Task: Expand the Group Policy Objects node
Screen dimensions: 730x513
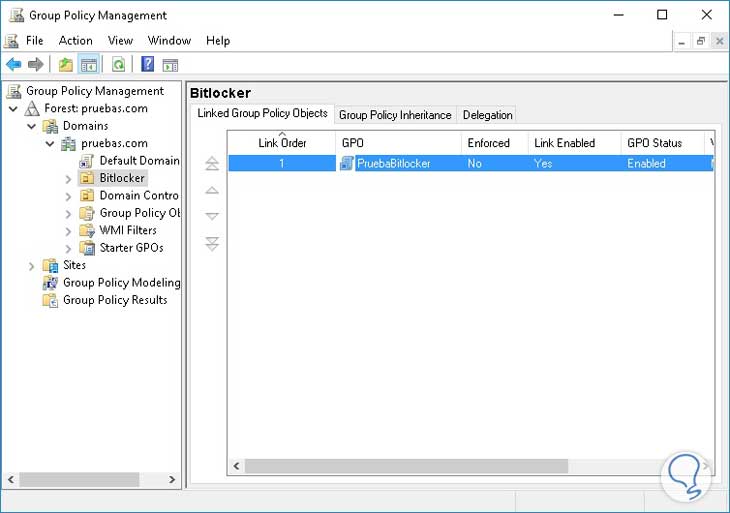Action: [68, 214]
